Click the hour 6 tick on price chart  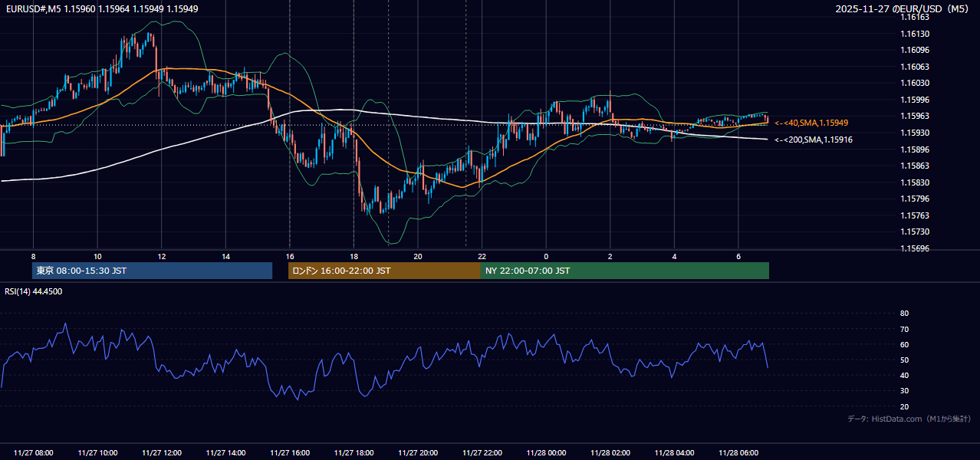[738, 256]
